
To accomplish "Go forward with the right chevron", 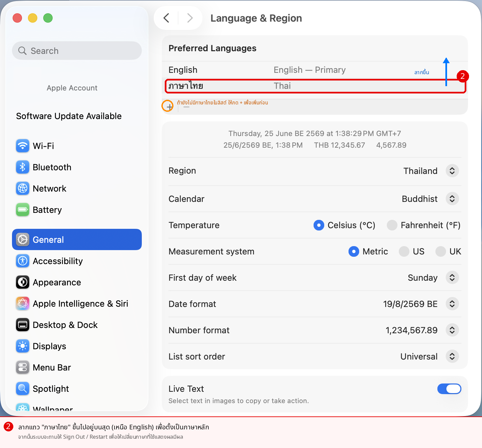I will pos(190,18).
